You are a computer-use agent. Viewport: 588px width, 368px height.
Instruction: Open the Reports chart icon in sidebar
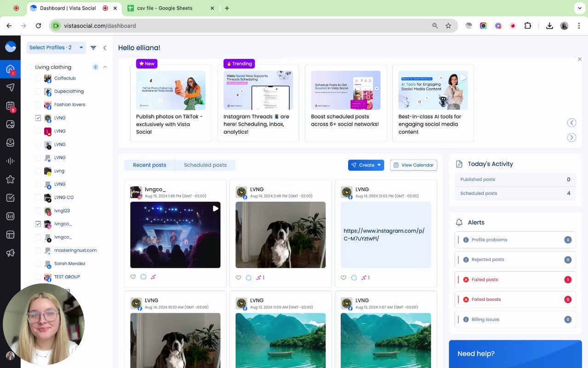pos(10,216)
